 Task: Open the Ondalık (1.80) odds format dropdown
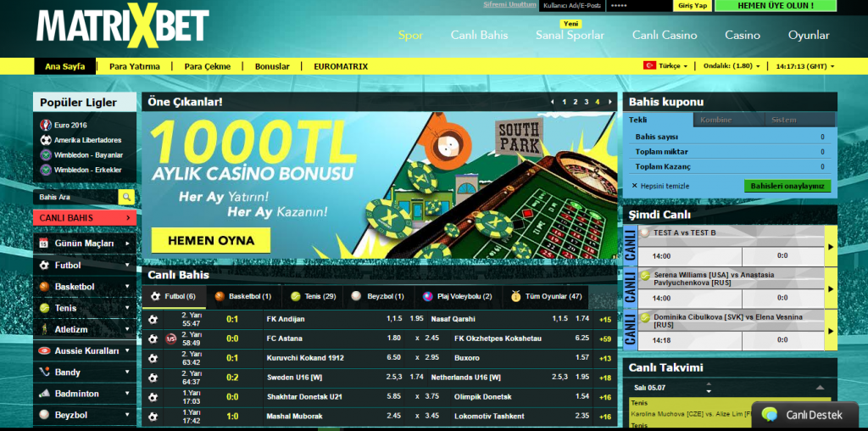(732, 66)
